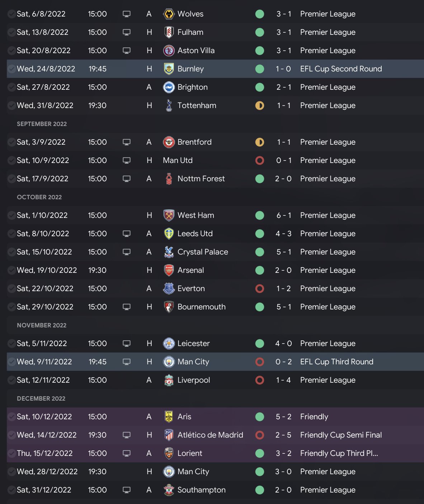Open the Liverpool team name link
The width and height of the screenshot is (424, 504).
click(194, 380)
